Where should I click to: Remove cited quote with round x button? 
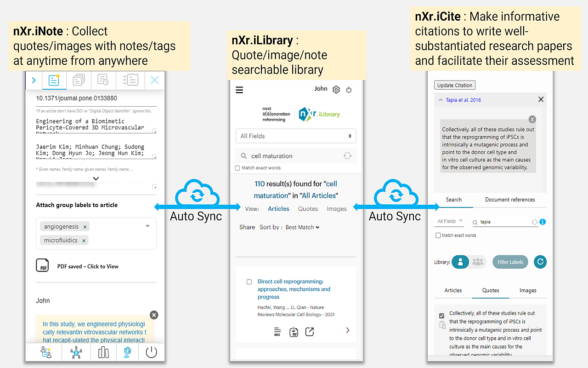[x=532, y=119]
